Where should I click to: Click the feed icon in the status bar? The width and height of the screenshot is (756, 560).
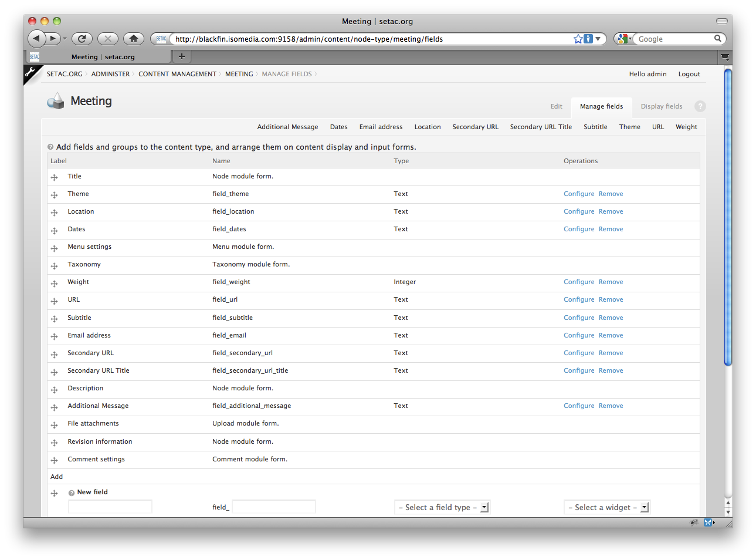click(x=694, y=522)
